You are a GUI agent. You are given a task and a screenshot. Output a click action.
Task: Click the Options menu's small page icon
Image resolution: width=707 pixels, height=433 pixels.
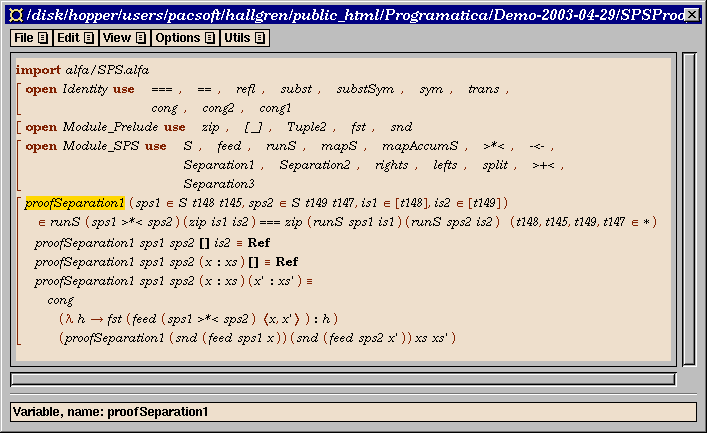pyautogui.click(x=209, y=38)
